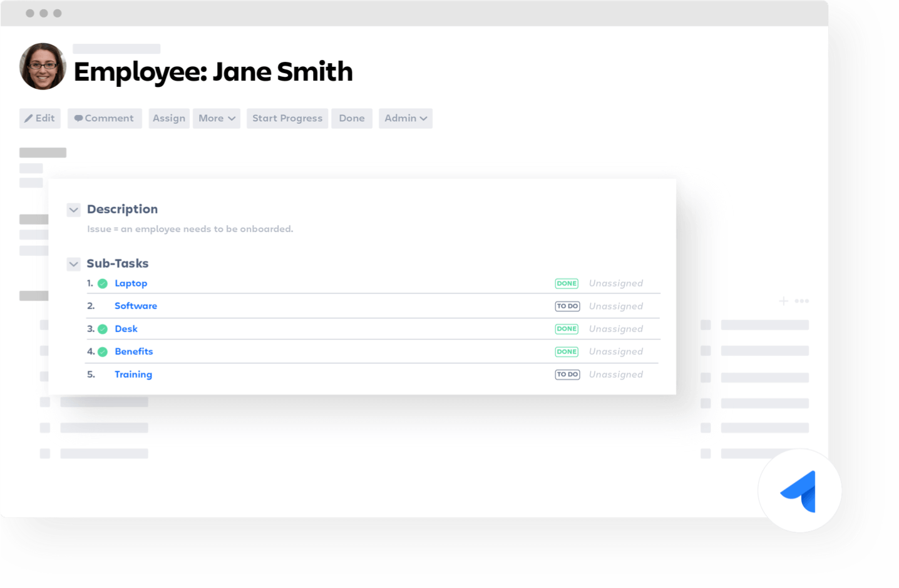Click the Start Progress button
The height and width of the screenshot is (588, 899).
(287, 118)
